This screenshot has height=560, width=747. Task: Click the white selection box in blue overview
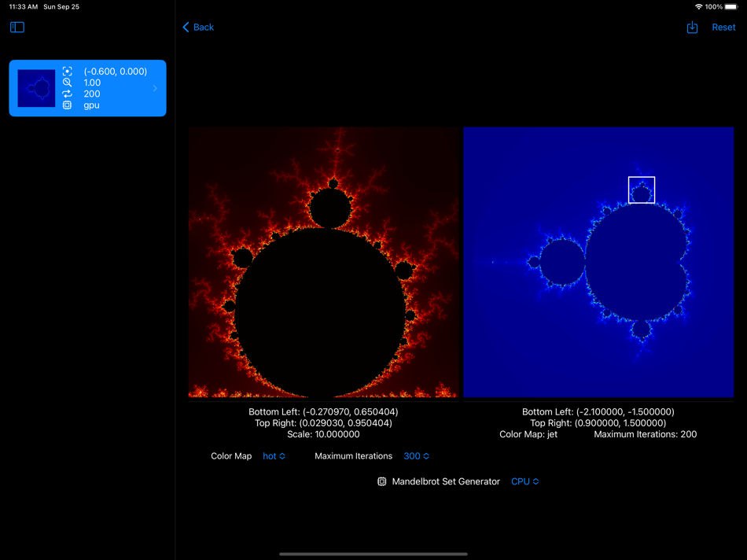pos(641,190)
